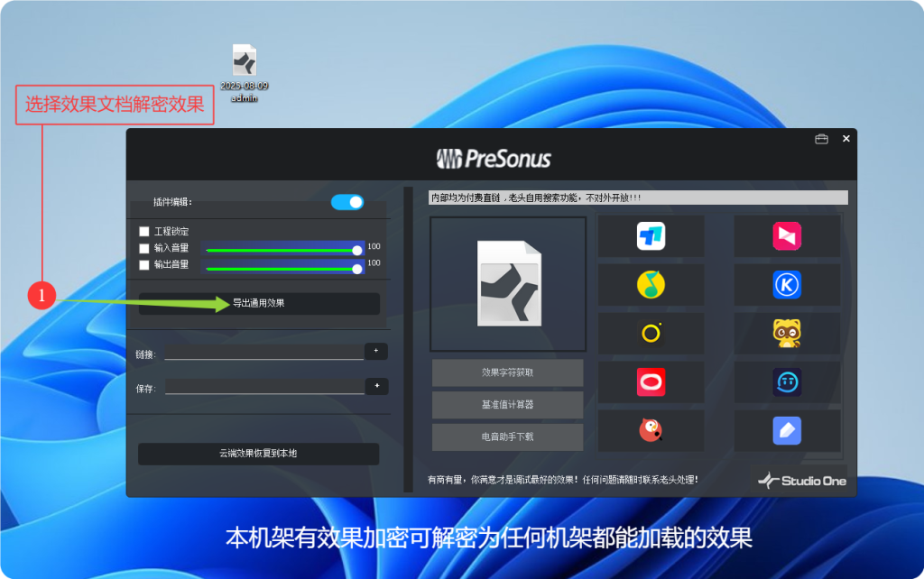Click the plus button beside 保存 field
This screenshot has height=579, width=924.
click(x=376, y=386)
